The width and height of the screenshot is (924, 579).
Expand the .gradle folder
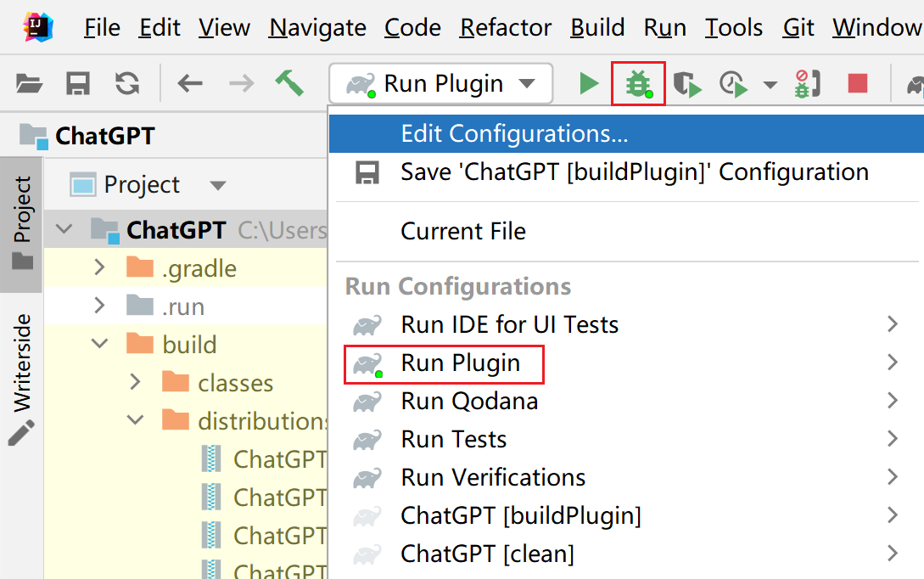click(x=99, y=267)
